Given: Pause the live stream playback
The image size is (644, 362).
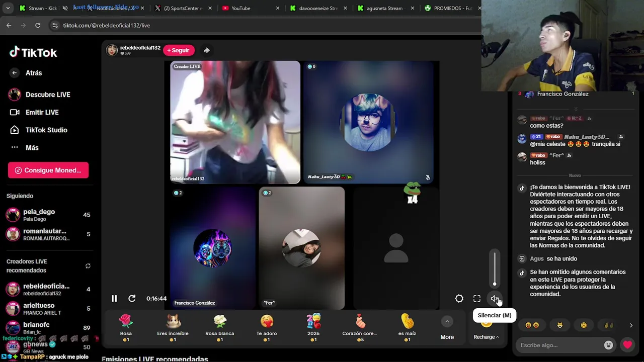Looking at the screenshot, I should pos(114,299).
